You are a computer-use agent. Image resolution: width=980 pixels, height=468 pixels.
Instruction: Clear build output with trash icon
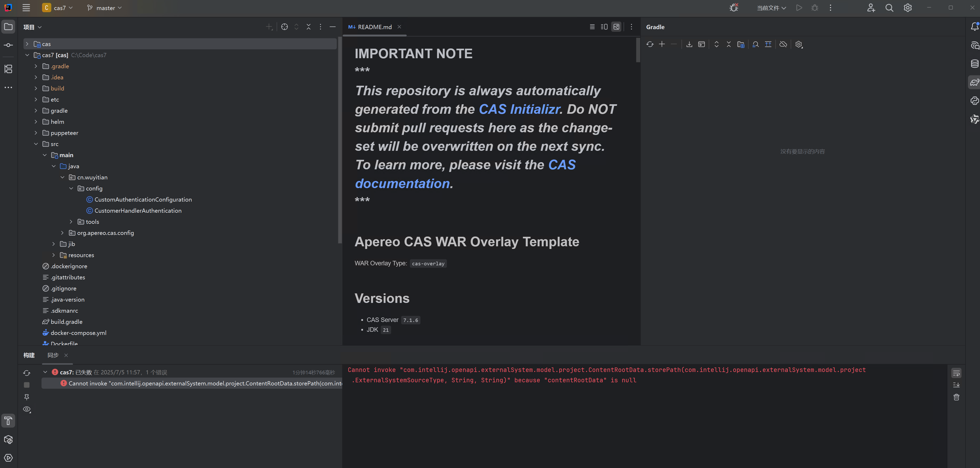click(956, 397)
